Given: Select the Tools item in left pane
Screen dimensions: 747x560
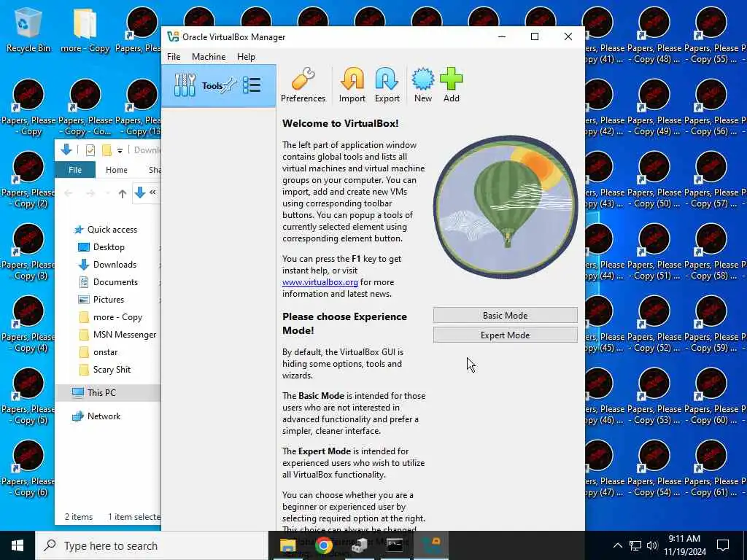Looking at the screenshot, I should 219,86.
